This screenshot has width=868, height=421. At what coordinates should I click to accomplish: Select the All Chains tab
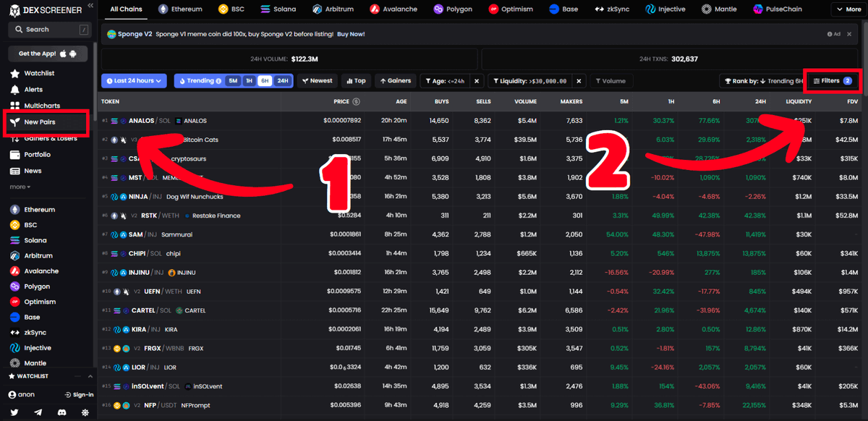(127, 9)
